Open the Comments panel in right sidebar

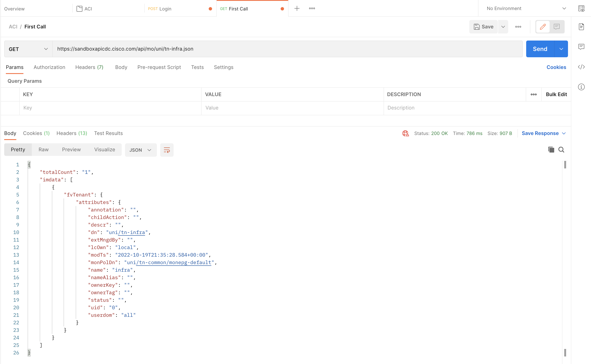coord(582,47)
